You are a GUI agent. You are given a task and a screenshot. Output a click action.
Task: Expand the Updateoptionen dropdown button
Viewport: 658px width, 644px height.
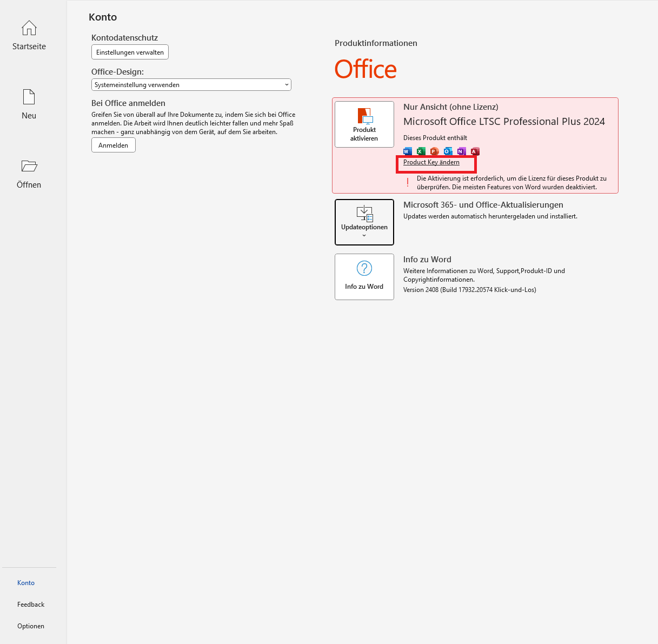tap(364, 222)
